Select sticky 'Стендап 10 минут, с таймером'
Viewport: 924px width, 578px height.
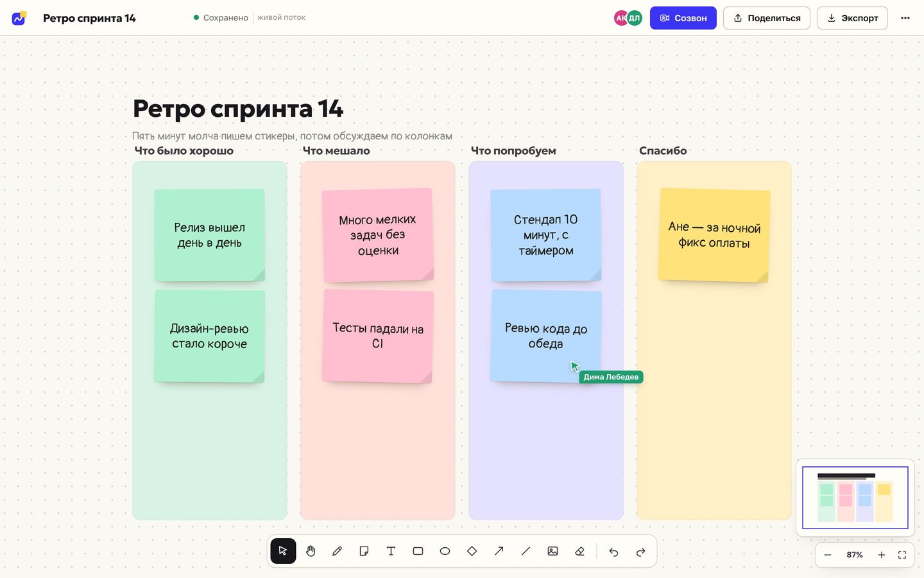pyautogui.click(x=546, y=235)
